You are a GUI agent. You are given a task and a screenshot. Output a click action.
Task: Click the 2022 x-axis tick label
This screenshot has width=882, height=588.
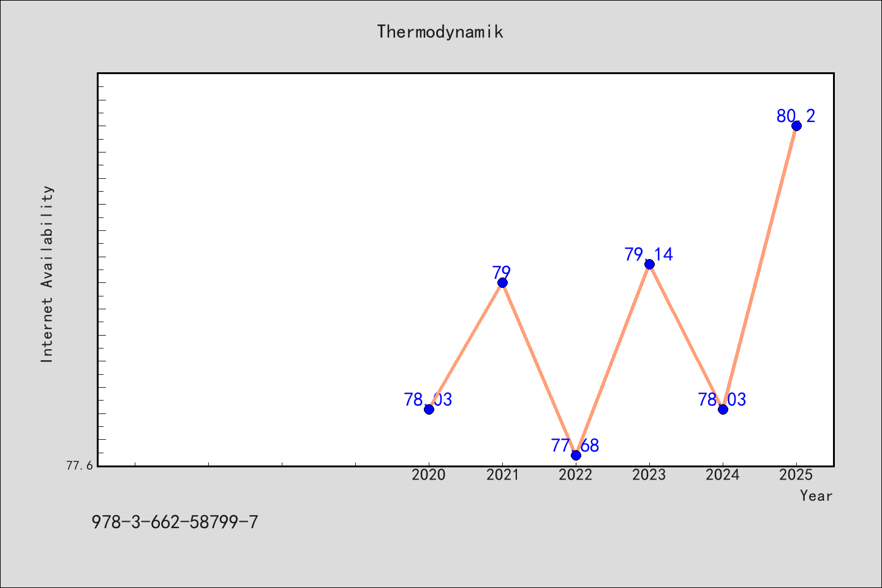click(576, 475)
